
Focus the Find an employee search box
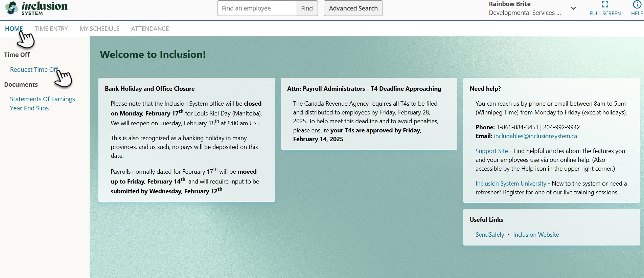pyautogui.click(x=257, y=8)
